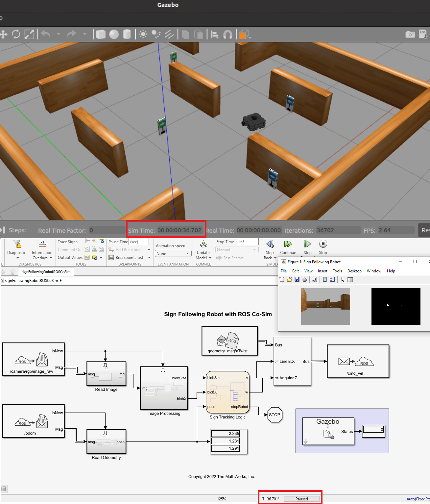Click Continue to resume simulation
This screenshot has height=504, width=430.
[x=288, y=247]
